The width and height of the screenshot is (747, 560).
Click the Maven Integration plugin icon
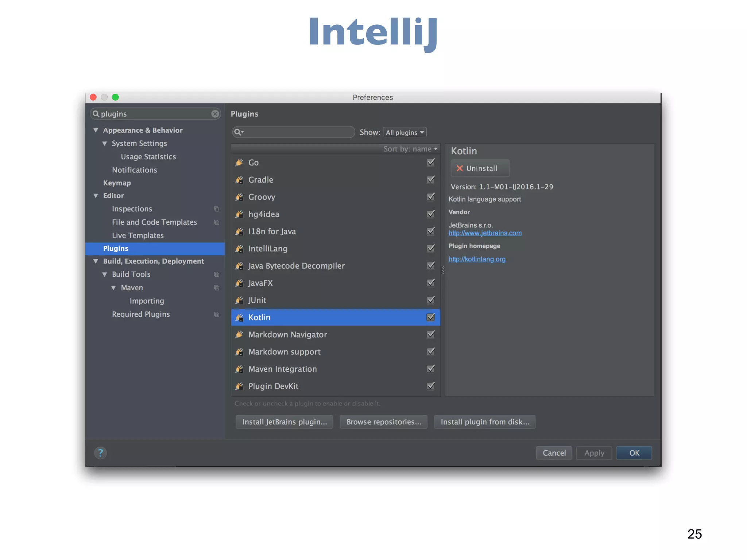click(x=239, y=369)
